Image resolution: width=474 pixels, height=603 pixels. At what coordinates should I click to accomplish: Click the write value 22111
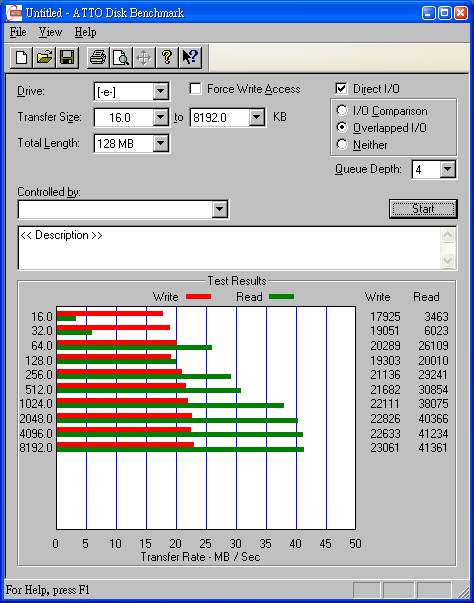(x=385, y=404)
